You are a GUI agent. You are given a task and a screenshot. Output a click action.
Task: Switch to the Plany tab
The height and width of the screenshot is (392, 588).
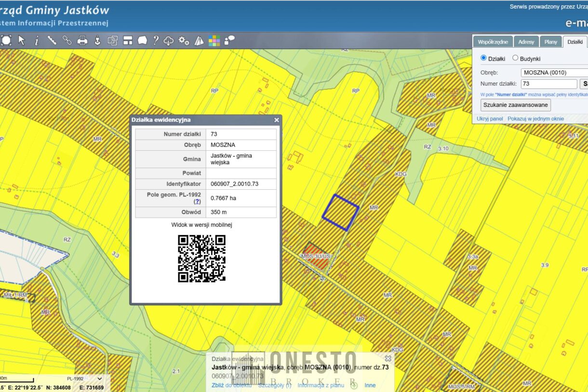point(550,42)
